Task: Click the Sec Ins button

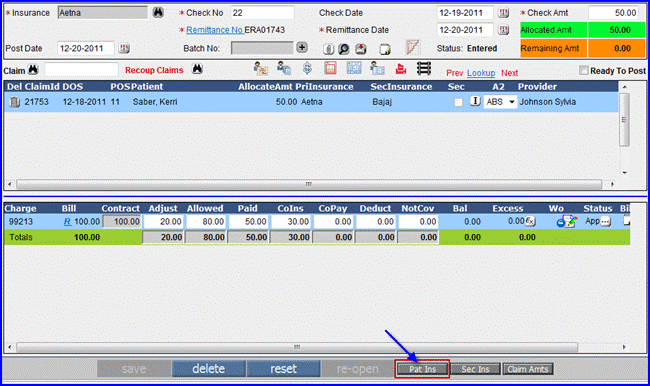Action: (x=475, y=369)
